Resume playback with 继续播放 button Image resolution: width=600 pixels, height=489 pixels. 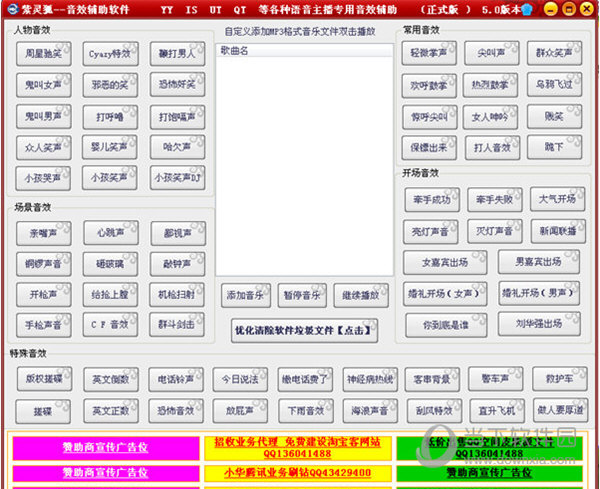[x=361, y=295]
